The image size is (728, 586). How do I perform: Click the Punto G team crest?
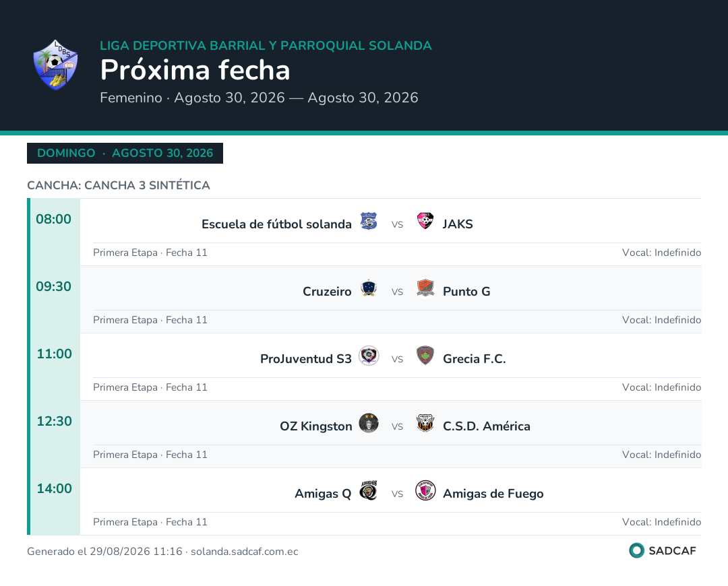(425, 288)
